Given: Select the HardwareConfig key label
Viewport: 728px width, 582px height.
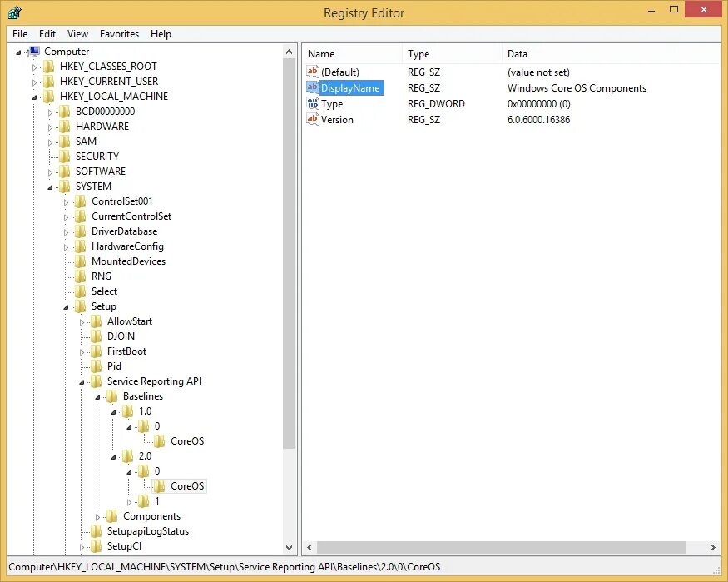Looking at the screenshot, I should [x=127, y=246].
